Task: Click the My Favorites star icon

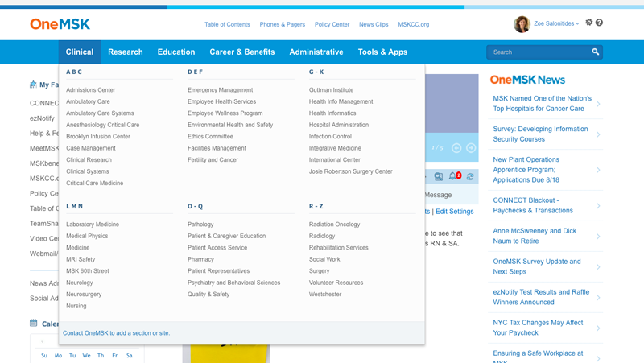Action: pyautogui.click(x=33, y=85)
